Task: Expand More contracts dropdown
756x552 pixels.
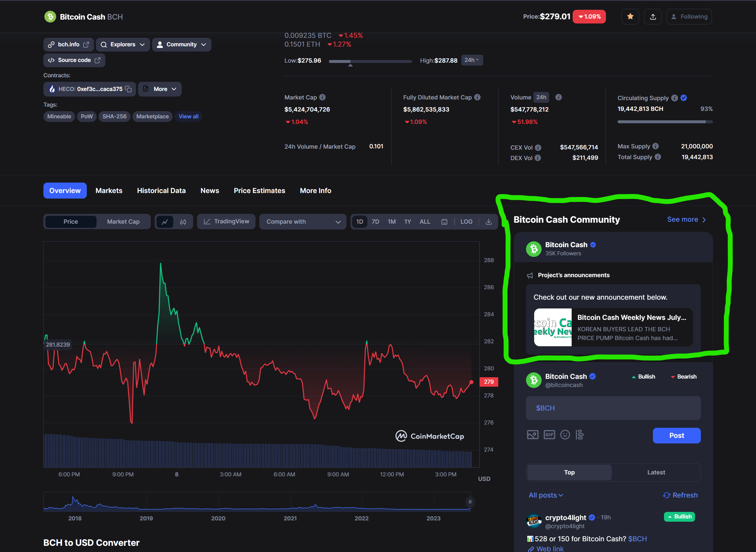Action: pos(160,89)
